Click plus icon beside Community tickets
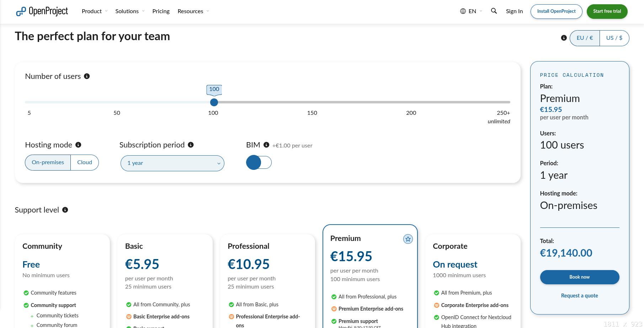644x328 pixels. point(32,316)
